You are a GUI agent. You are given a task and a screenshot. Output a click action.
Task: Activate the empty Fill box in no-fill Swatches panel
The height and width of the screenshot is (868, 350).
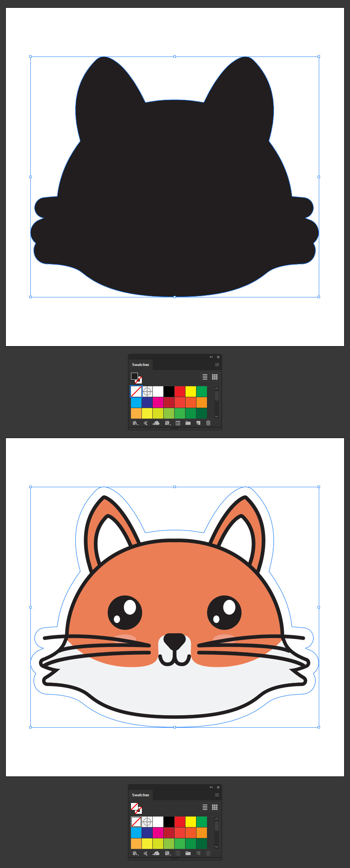[134, 806]
